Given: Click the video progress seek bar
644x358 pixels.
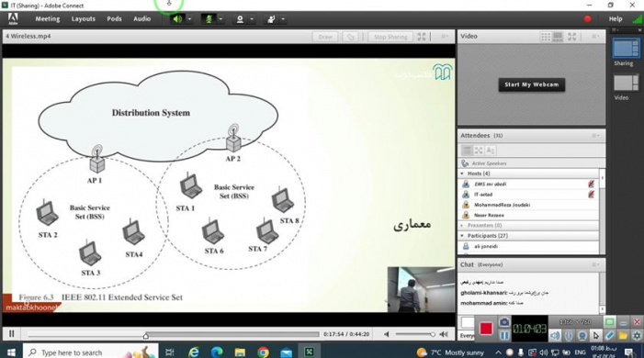Looking at the screenshot, I should [174, 334].
